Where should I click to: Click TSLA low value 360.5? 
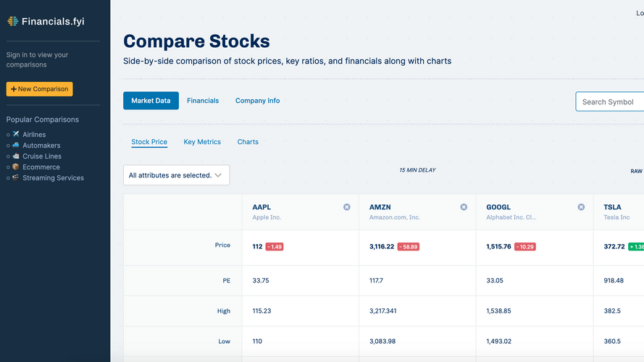click(x=612, y=342)
